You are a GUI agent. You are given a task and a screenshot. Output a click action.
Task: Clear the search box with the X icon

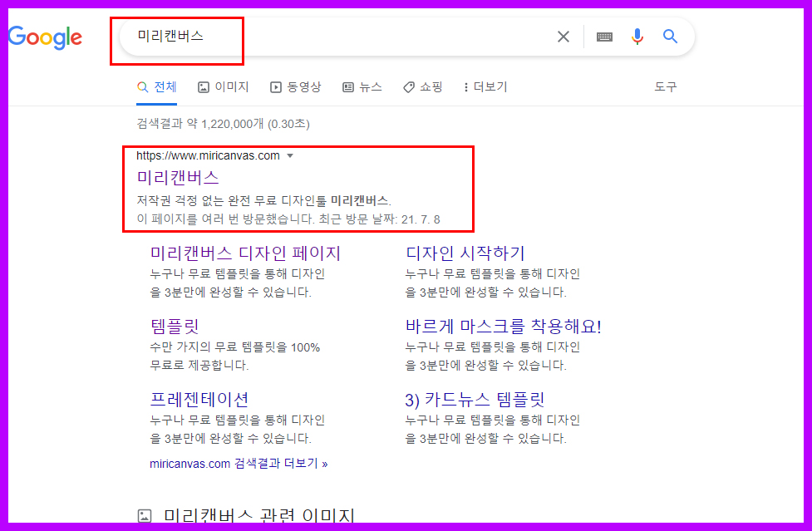563,37
